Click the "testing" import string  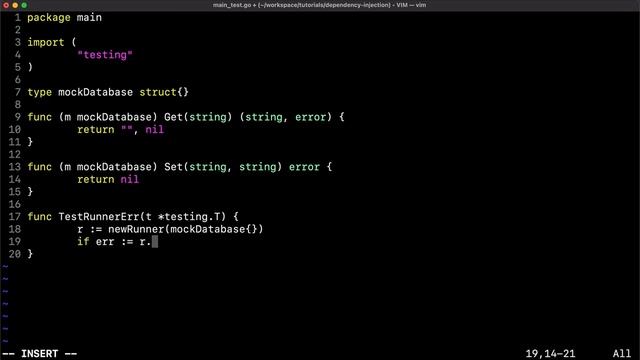[105, 55]
